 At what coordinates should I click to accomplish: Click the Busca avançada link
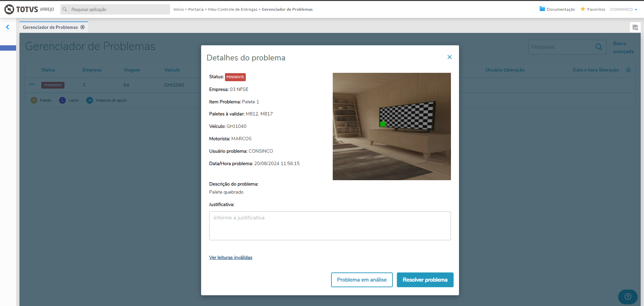pos(623,47)
